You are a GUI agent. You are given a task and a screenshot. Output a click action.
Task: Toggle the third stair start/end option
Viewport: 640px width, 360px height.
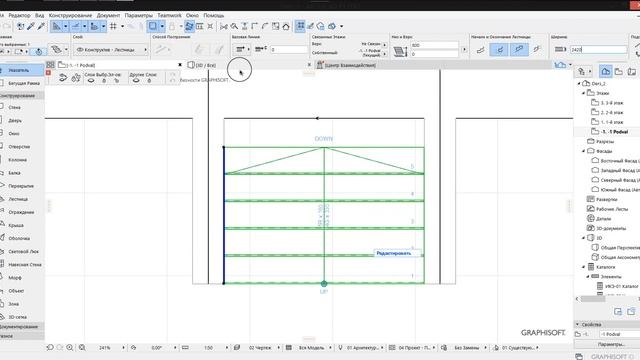519,50
